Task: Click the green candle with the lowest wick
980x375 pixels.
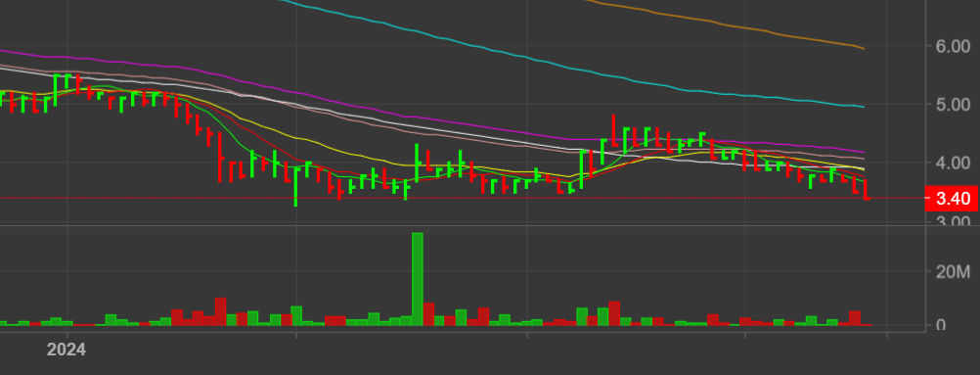Action: click(295, 187)
